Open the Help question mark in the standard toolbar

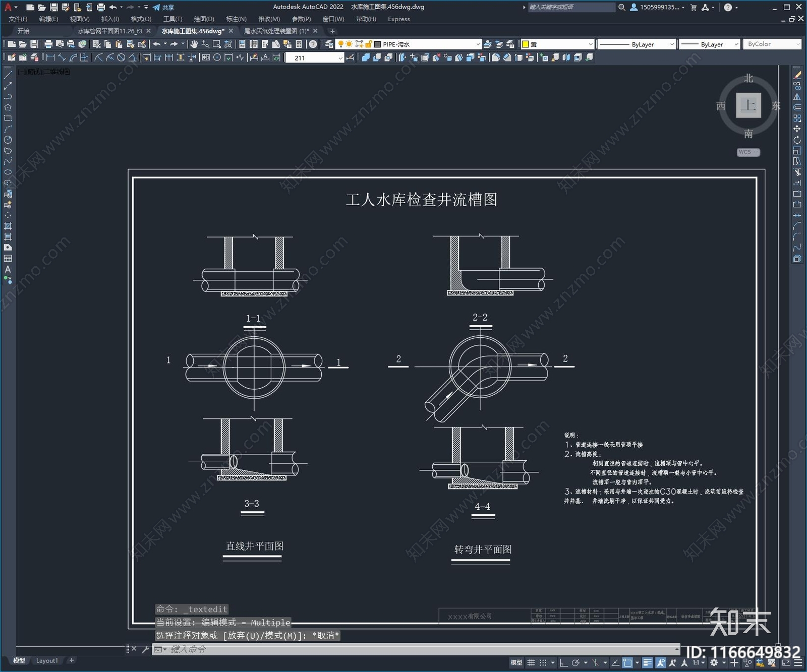(x=313, y=44)
